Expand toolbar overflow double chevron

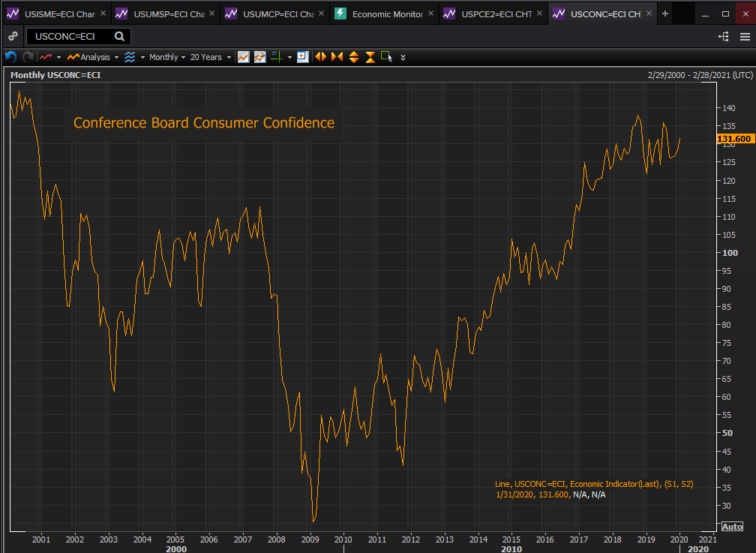(403, 58)
